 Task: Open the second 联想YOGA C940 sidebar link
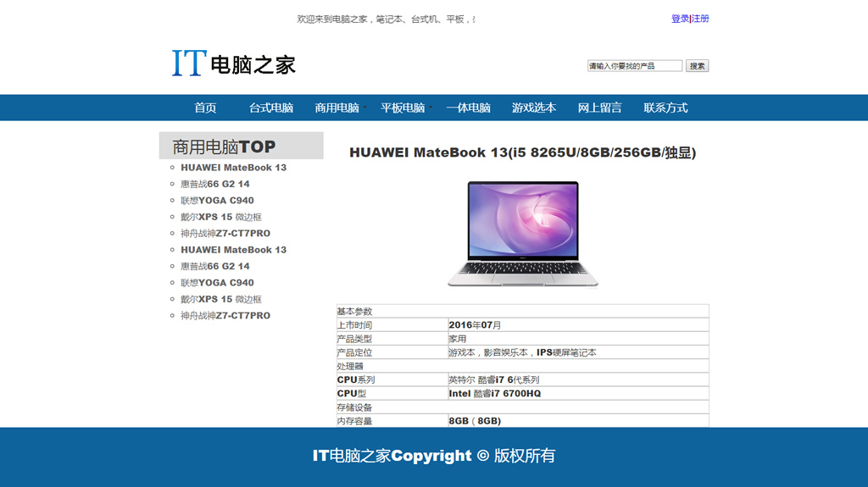pyautogui.click(x=217, y=283)
